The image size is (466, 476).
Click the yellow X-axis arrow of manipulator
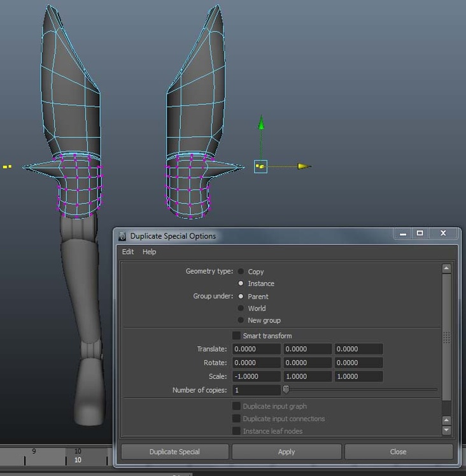tap(304, 167)
